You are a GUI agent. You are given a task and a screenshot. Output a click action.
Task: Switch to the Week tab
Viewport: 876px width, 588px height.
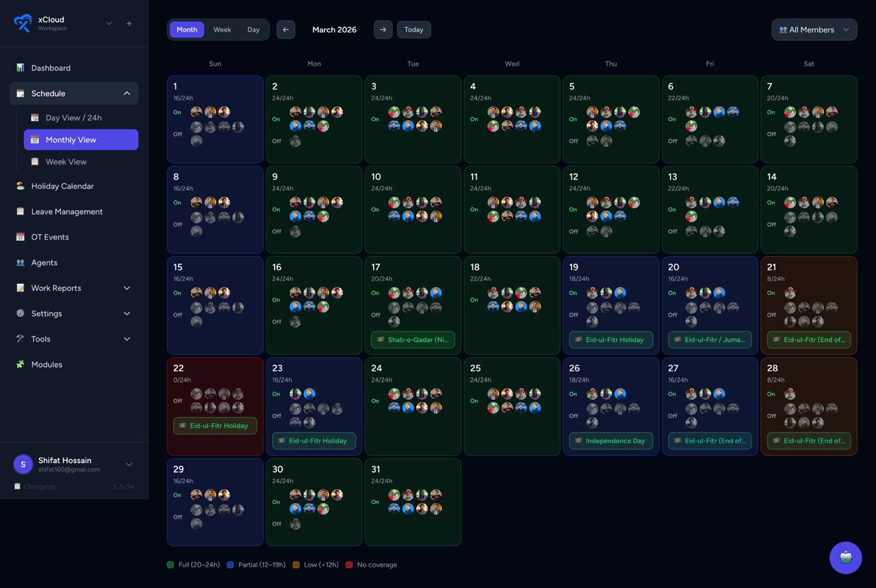(222, 29)
